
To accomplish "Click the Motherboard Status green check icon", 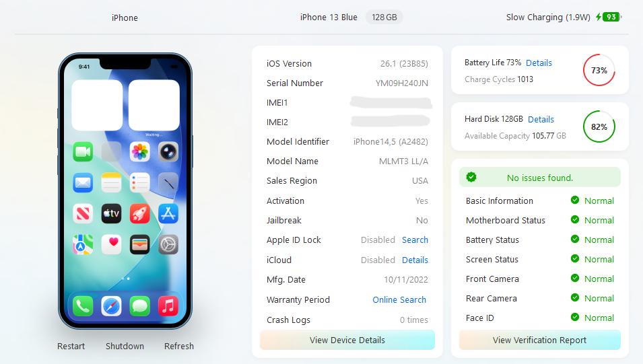I will pyautogui.click(x=575, y=220).
